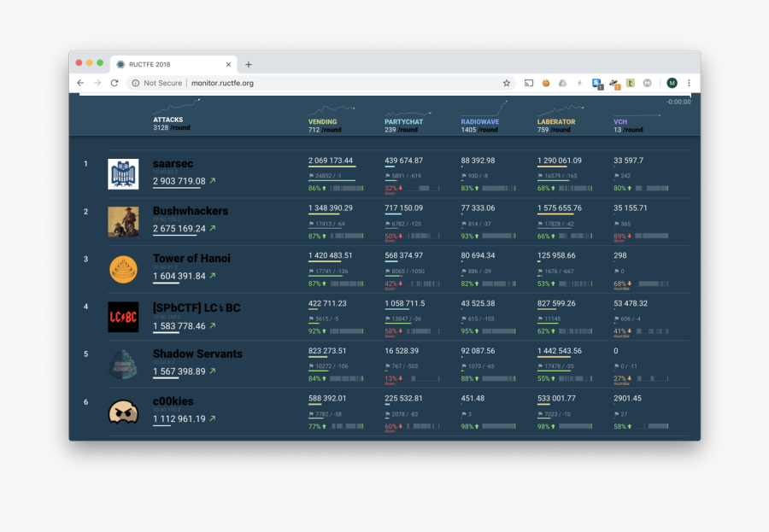Bookmark this page with the star icon
Image resolution: width=769 pixels, height=532 pixels.
pos(506,83)
